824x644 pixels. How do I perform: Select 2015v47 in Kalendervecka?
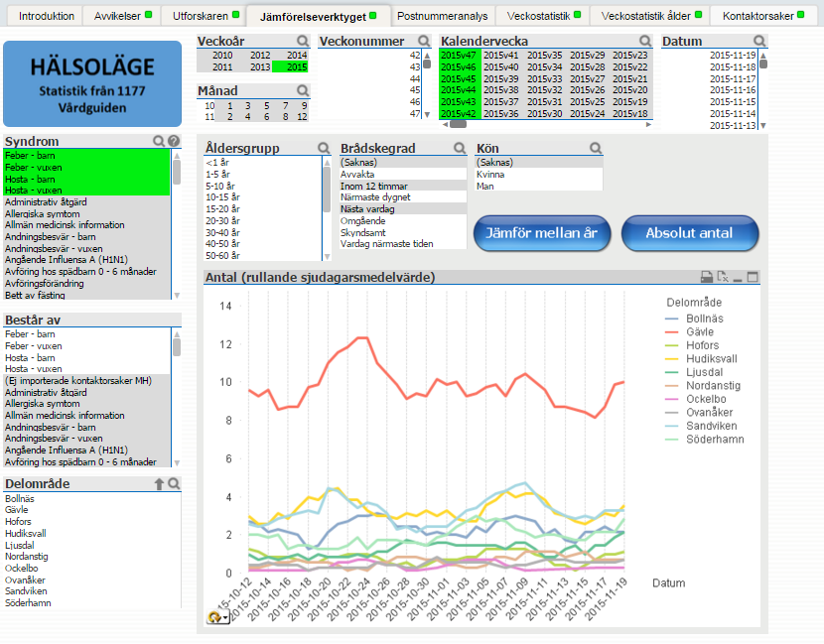460,56
